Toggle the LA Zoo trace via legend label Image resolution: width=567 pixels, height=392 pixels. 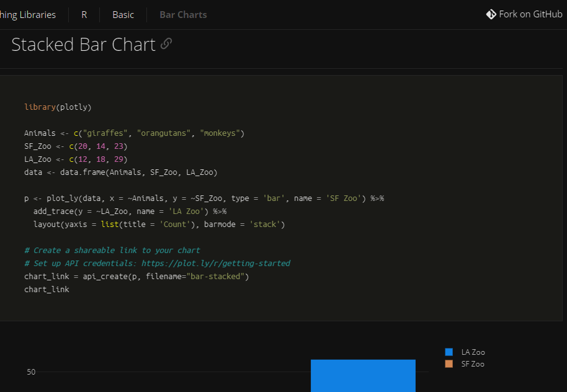click(473, 352)
